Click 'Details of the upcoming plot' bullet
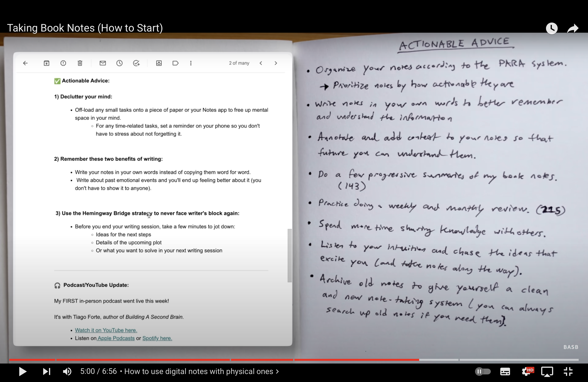Viewport: 588px width, 382px height. tap(129, 242)
